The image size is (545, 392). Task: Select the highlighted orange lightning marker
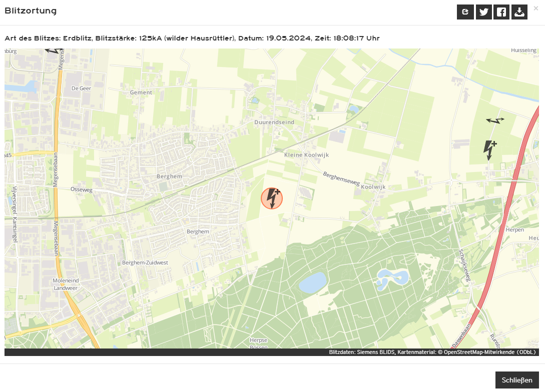coord(272,198)
